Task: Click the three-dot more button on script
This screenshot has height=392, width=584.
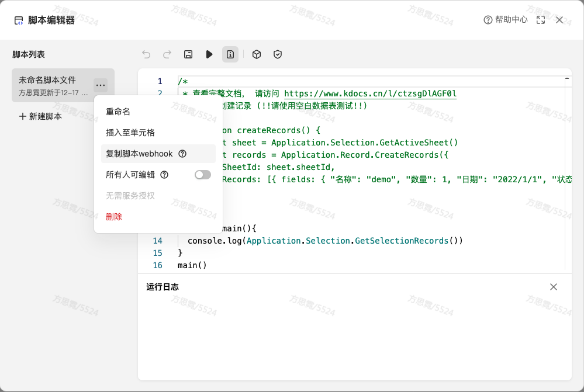Action: [x=101, y=85]
